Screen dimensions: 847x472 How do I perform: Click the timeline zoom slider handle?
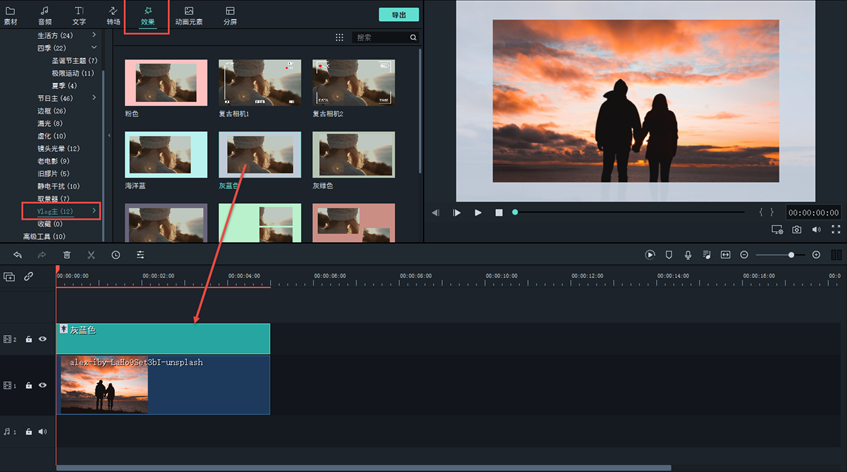pos(791,255)
